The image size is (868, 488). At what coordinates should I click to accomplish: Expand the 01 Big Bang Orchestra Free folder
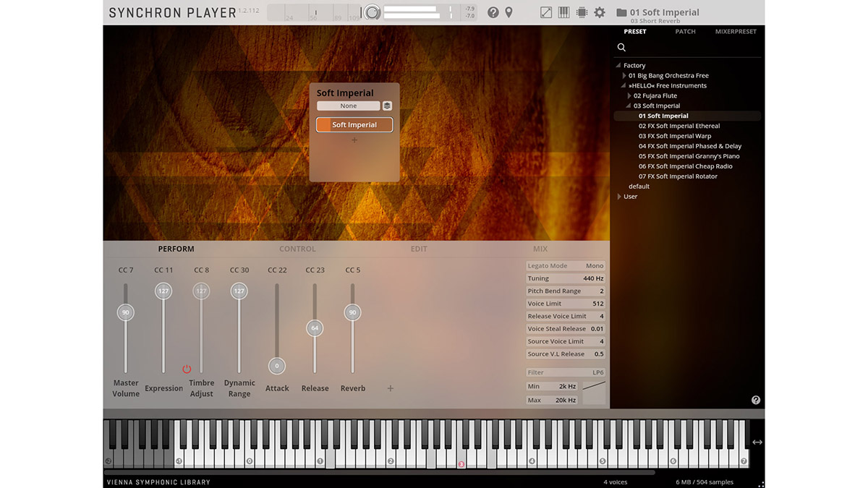(x=625, y=75)
